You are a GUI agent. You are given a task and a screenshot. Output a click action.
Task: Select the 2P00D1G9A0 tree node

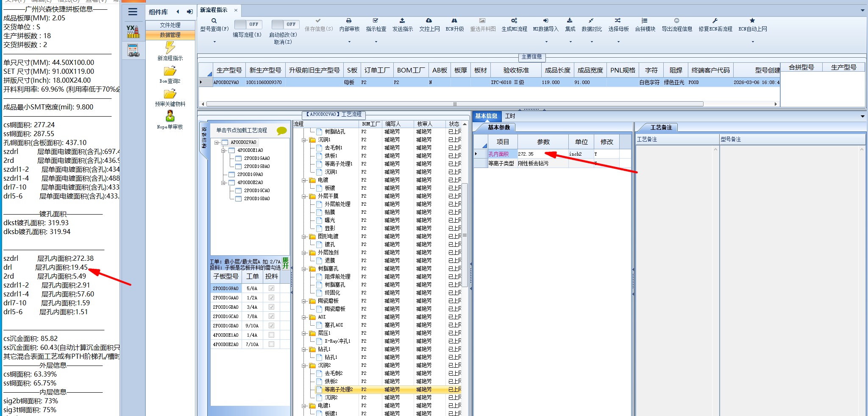tap(250, 174)
